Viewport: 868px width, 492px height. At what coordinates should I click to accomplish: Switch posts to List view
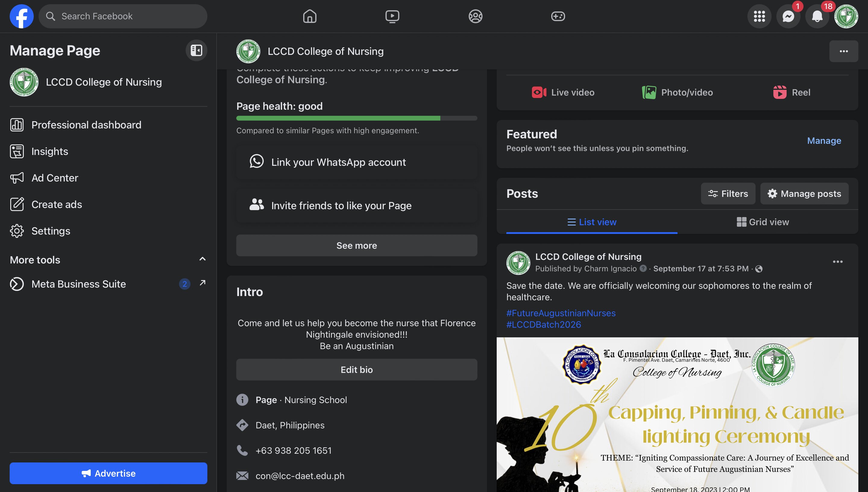pos(591,222)
